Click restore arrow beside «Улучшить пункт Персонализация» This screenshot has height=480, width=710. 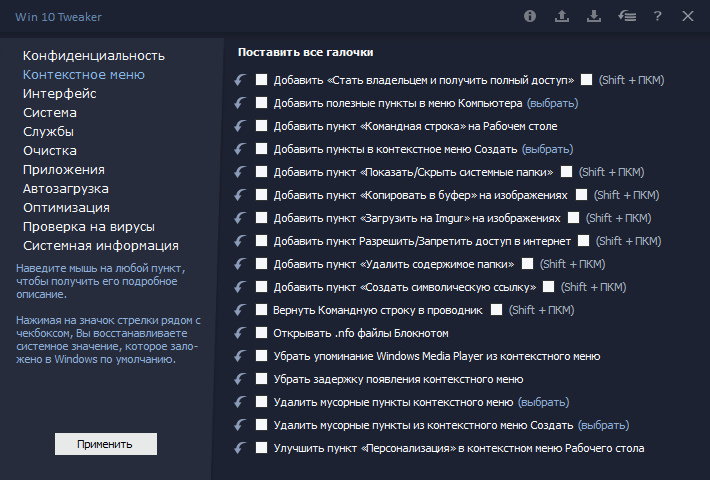240,448
